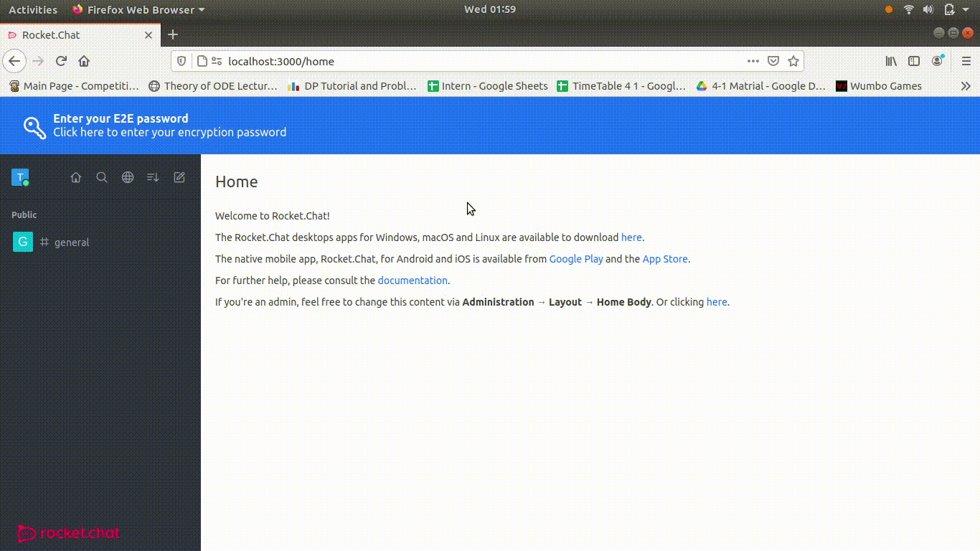Image resolution: width=980 pixels, height=551 pixels.
Task: Open 'Wumbo Games' bookmark
Action: click(x=879, y=86)
